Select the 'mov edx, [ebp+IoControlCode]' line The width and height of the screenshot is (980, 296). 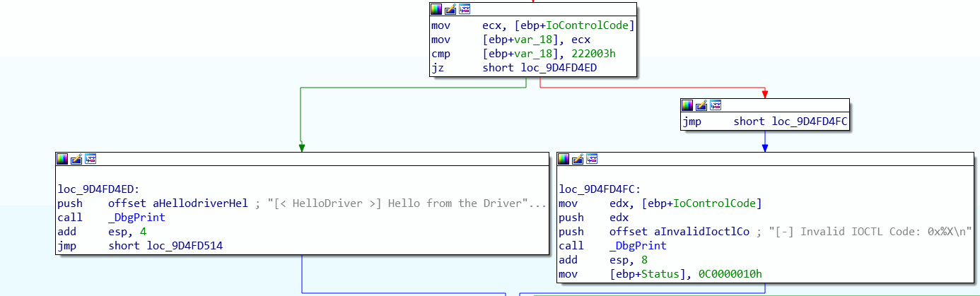tap(660, 203)
